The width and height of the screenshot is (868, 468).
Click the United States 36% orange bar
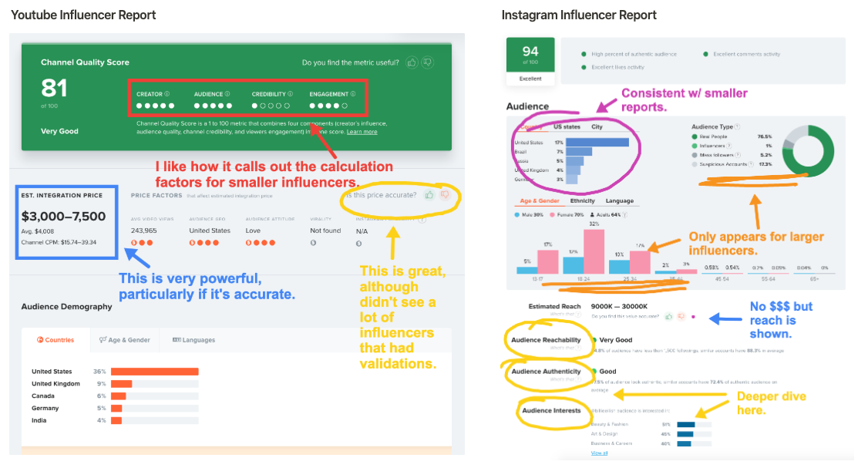pyautogui.click(x=154, y=372)
